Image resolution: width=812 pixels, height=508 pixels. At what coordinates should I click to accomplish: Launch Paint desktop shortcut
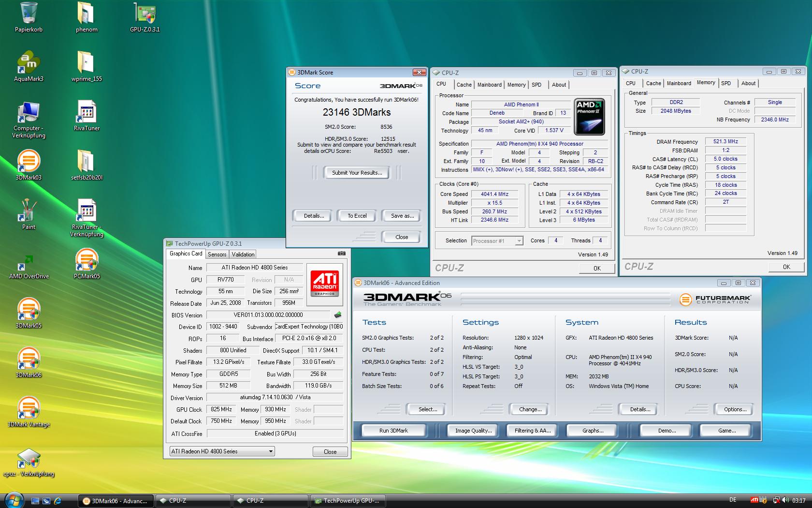tap(29, 215)
